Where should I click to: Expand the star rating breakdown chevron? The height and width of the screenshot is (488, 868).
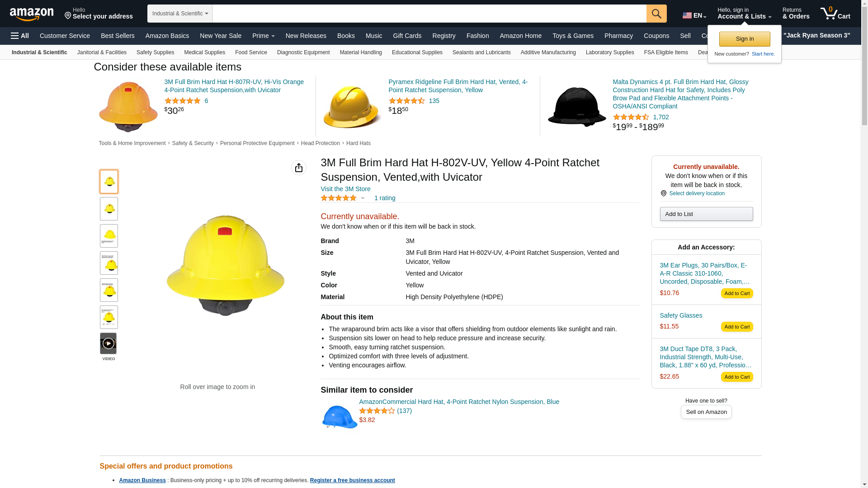coord(363,198)
